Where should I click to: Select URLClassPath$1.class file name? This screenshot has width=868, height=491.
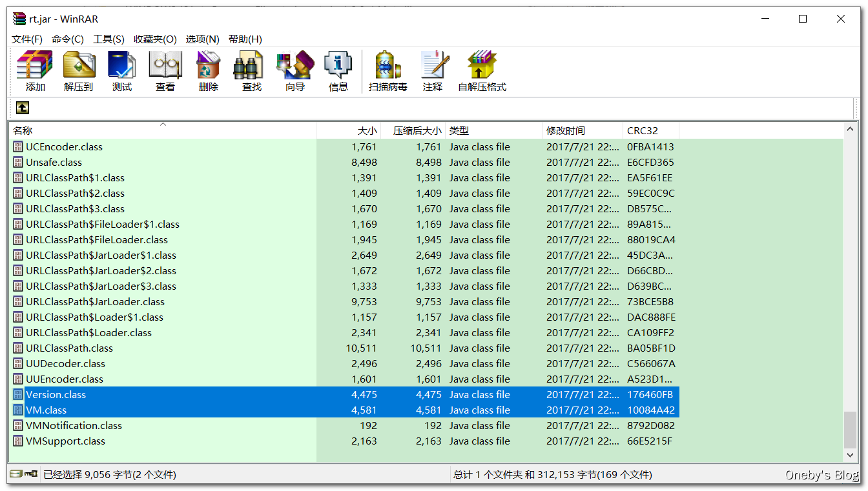[x=75, y=178]
